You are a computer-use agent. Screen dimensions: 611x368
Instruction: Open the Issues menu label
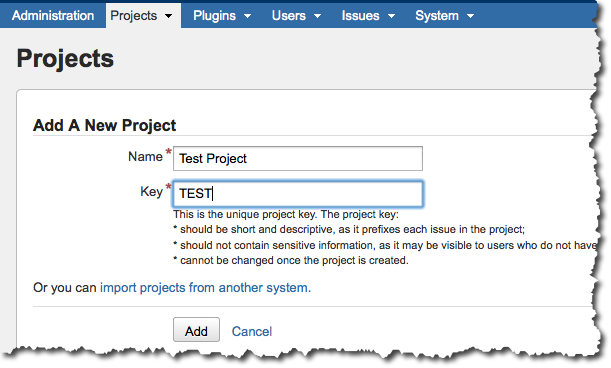(360, 16)
